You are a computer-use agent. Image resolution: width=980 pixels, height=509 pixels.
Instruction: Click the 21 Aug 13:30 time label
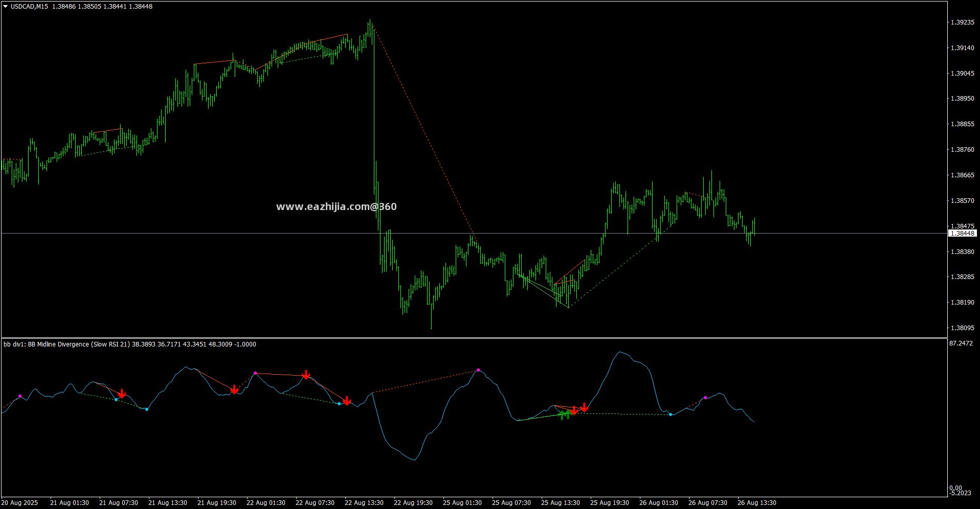[168, 503]
